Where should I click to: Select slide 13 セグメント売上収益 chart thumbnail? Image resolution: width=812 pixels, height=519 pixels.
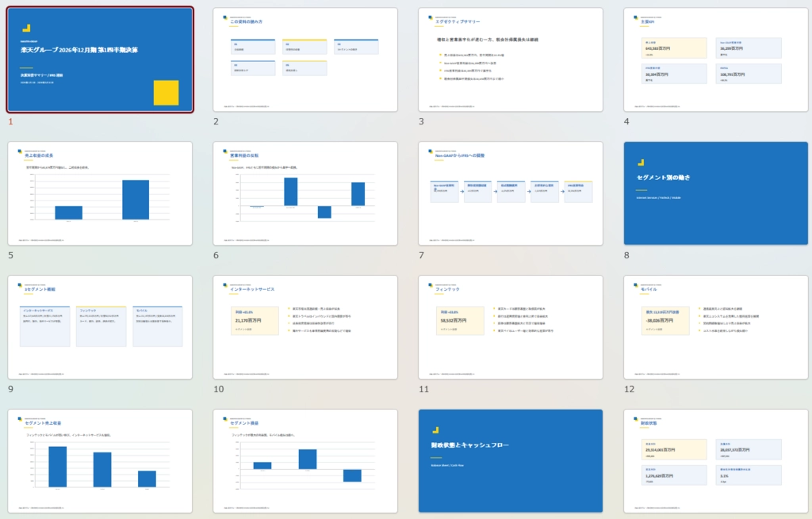[100, 461]
